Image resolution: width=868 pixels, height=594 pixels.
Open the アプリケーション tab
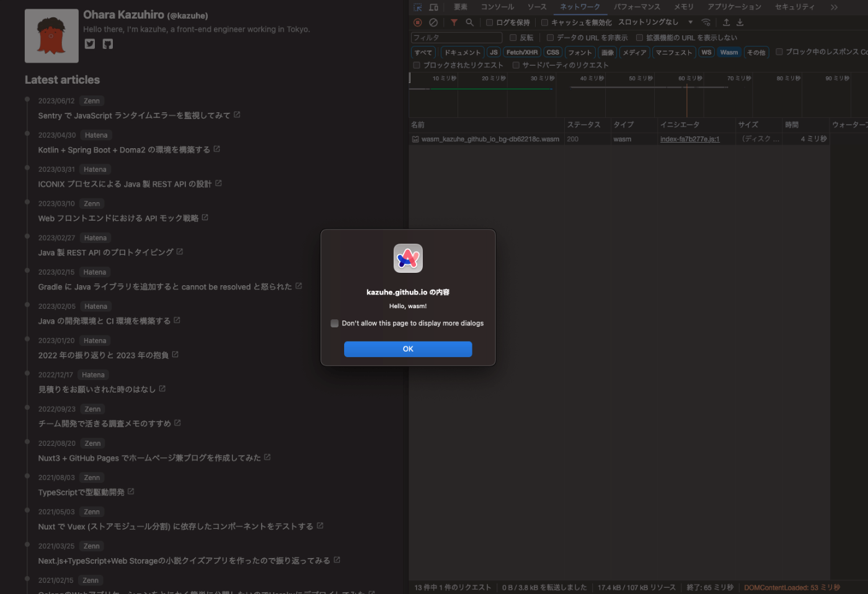pos(734,7)
